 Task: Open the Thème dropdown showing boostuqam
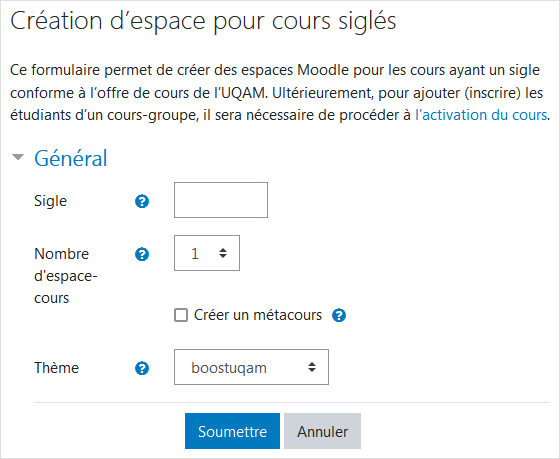coord(251,367)
